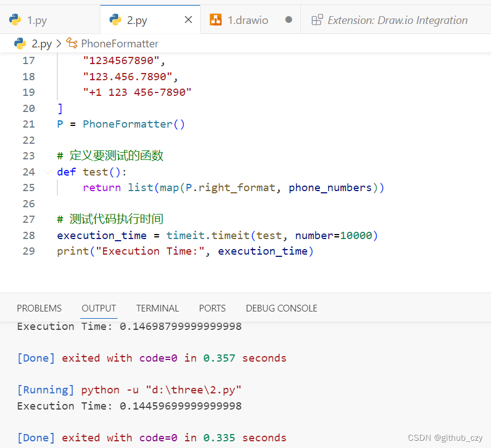The image size is (491, 448).
Task: Click "Execution Time:" string on line 29
Action: pyautogui.click(x=150, y=251)
